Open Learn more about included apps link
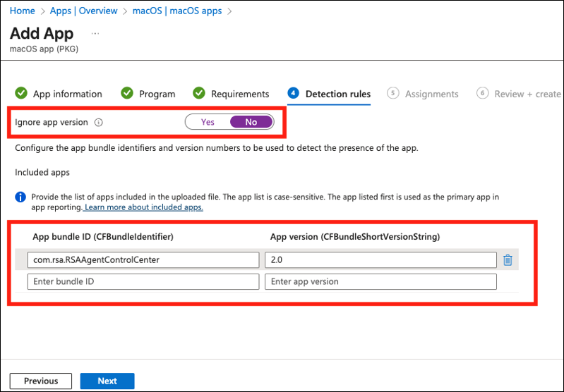 pos(143,207)
